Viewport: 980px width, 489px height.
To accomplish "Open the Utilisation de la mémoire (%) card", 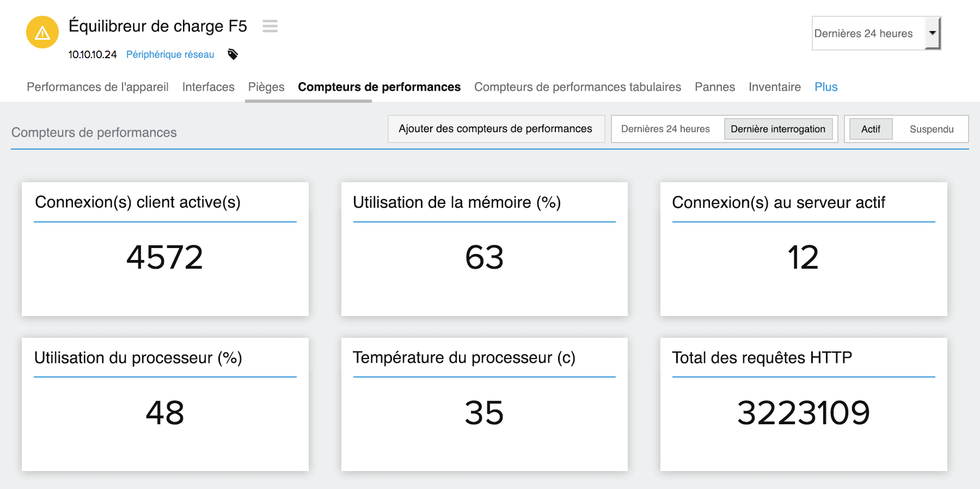I will [x=485, y=249].
